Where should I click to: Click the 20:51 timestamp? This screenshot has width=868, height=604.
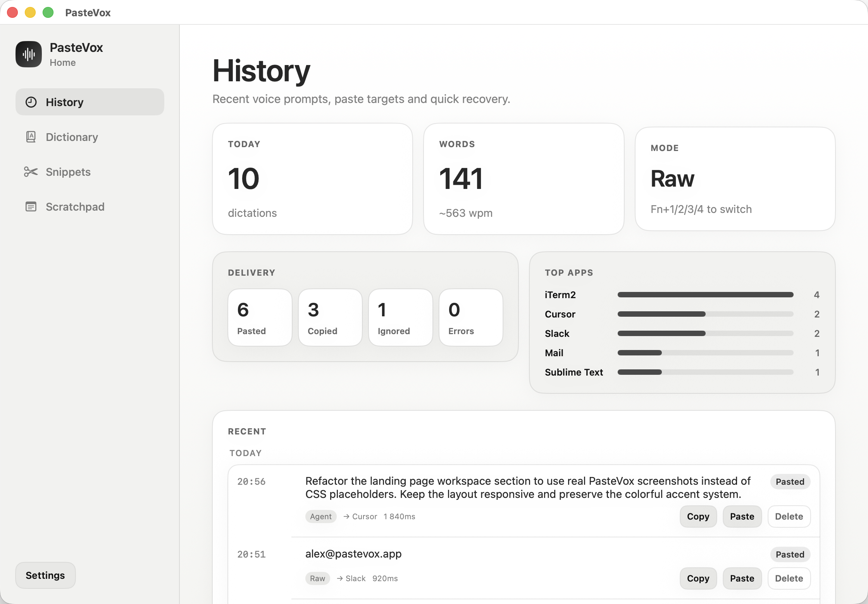click(251, 554)
